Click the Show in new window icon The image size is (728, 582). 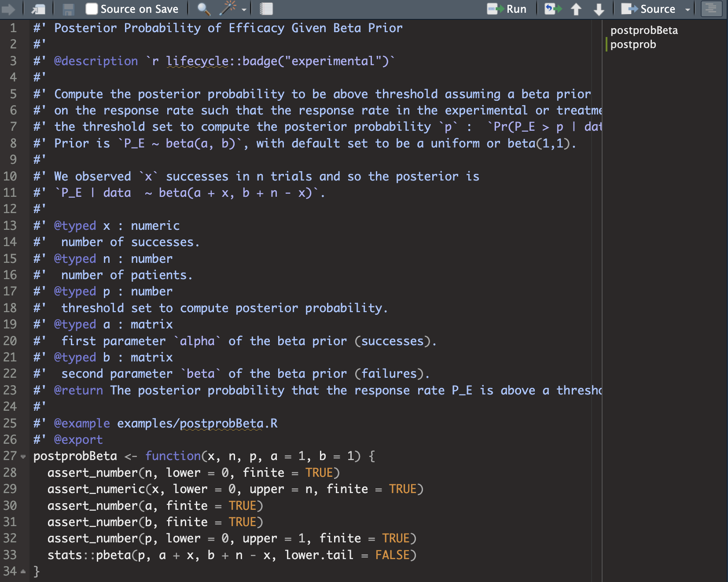tap(39, 9)
